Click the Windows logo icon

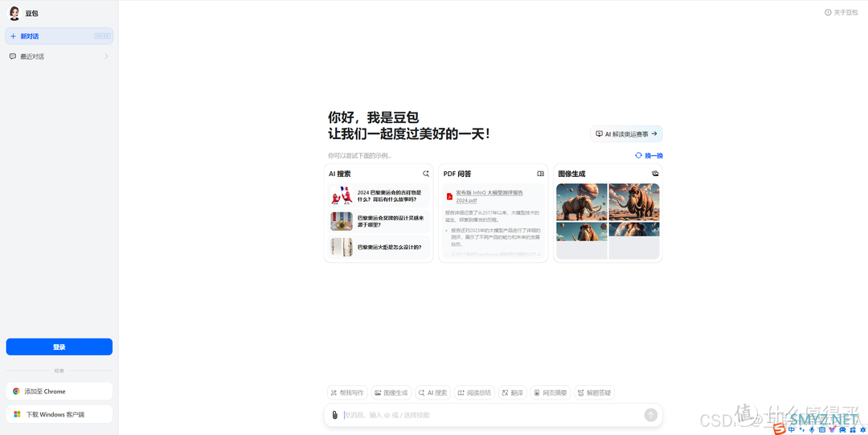point(17,415)
